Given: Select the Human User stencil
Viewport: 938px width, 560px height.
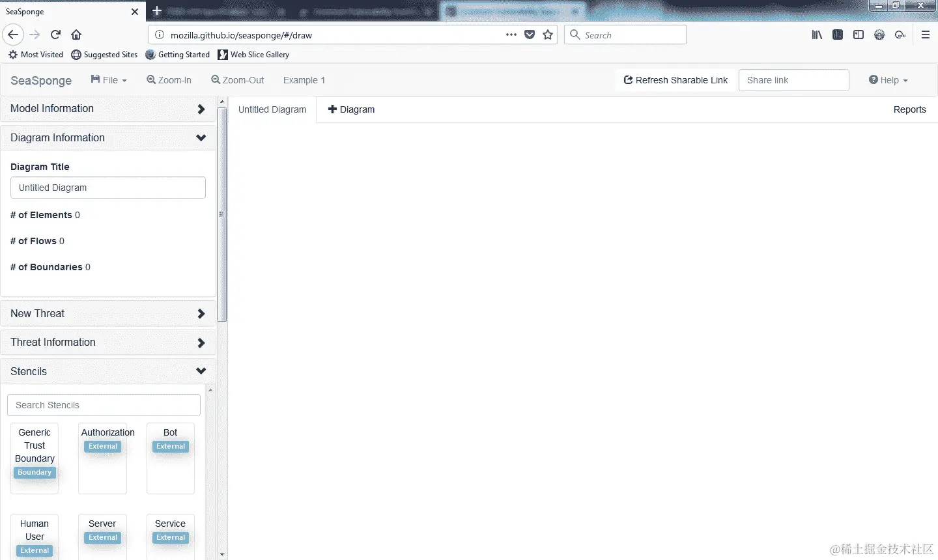Looking at the screenshot, I should click(35, 537).
